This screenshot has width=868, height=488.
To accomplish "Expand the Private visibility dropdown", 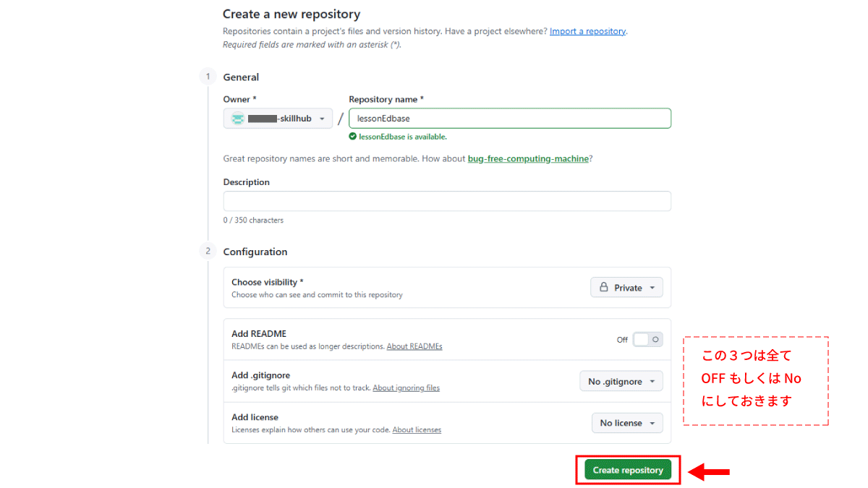I will 626,287.
